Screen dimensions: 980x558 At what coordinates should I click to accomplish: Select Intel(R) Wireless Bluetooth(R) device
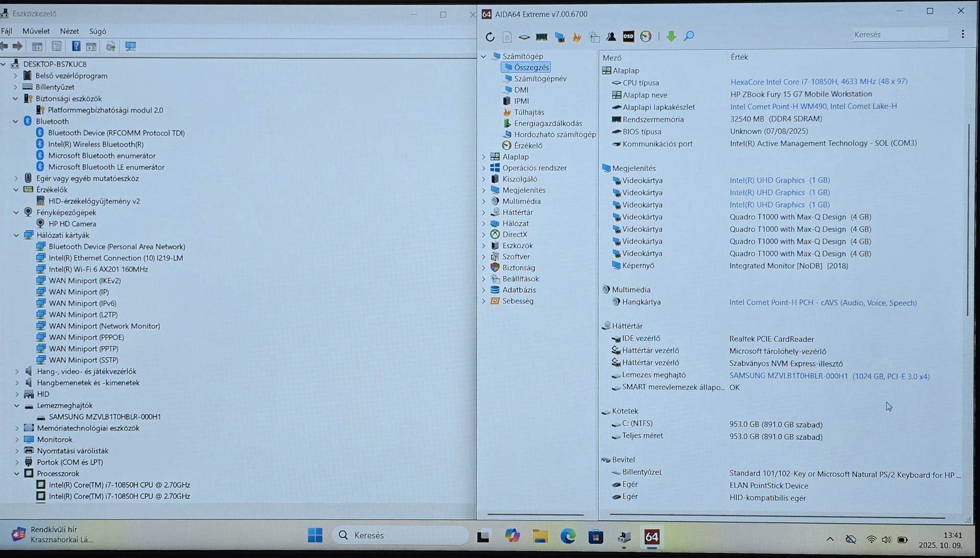[95, 144]
